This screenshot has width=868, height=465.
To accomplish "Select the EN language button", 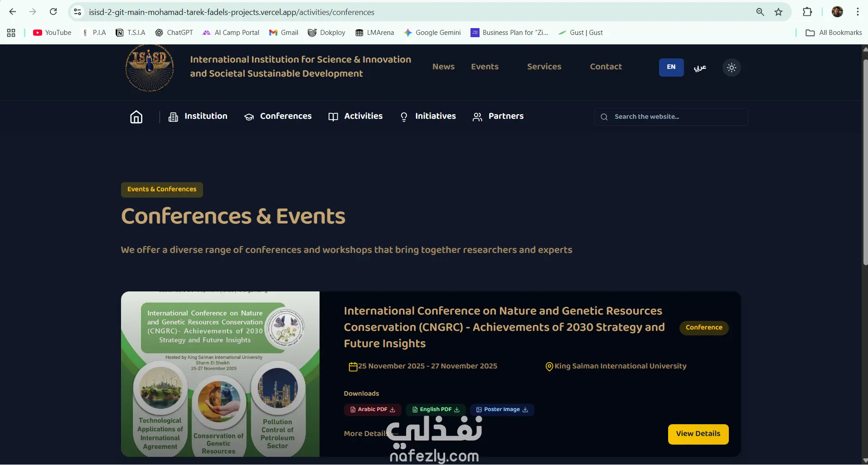I will [671, 68].
